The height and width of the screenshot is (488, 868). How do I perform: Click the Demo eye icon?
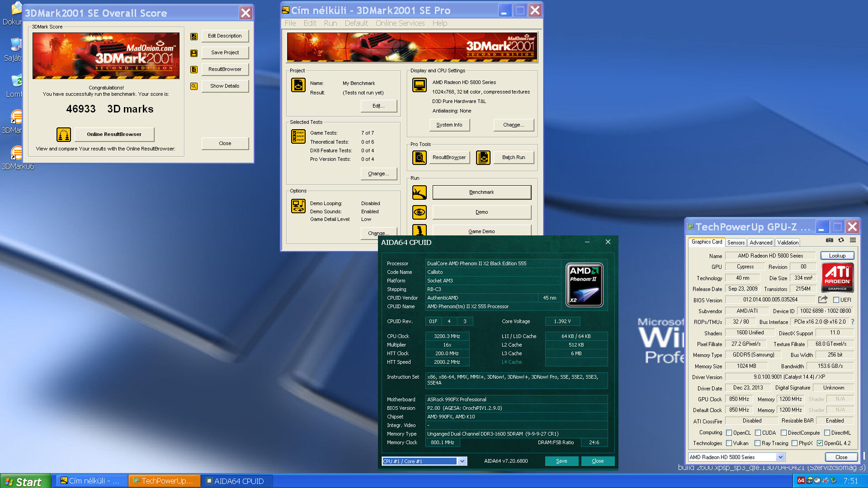(x=419, y=212)
